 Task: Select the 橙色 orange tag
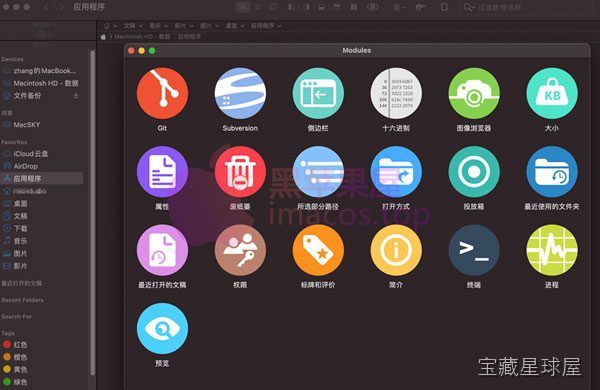(x=15, y=357)
